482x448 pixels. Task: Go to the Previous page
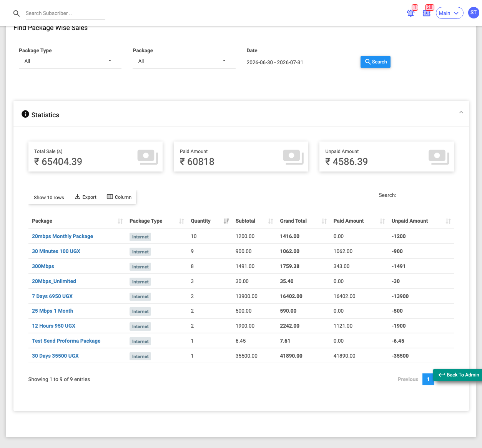coord(408,379)
